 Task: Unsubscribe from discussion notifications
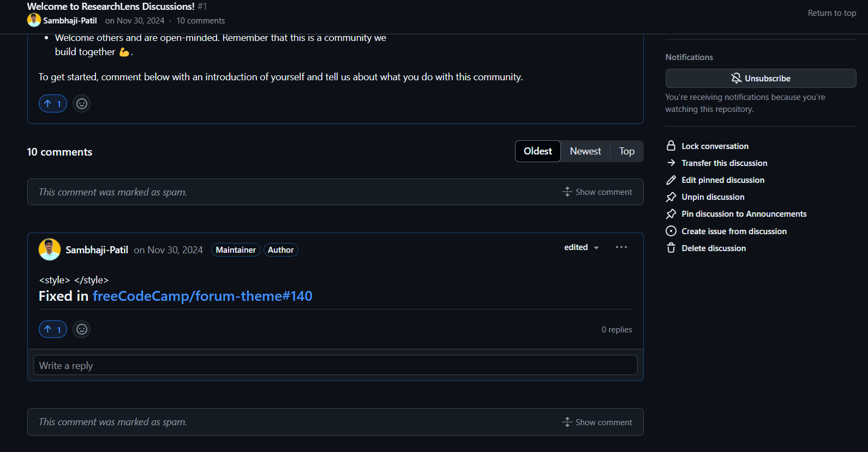coord(761,78)
